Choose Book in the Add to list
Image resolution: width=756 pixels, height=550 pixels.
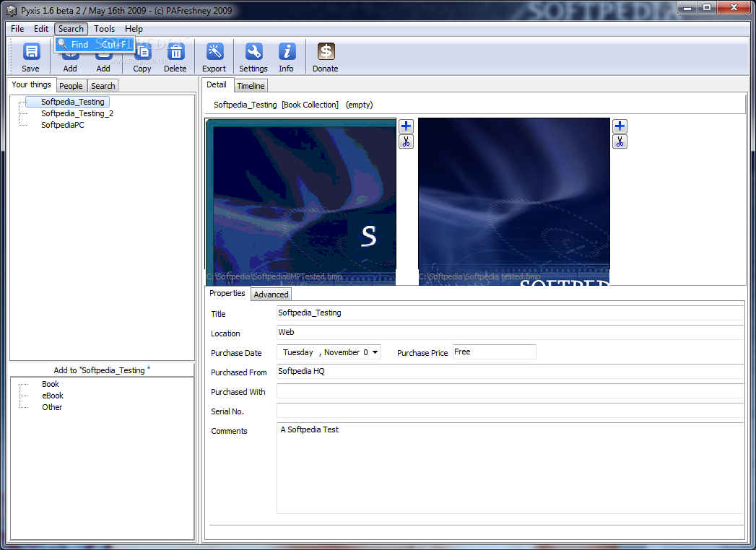click(51, 384)
